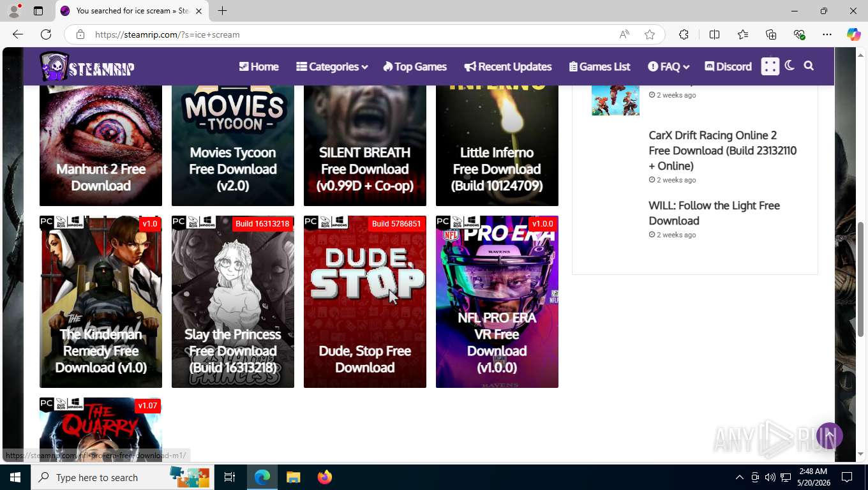Open The Kindeman Remedy game card

pos(101,302)
